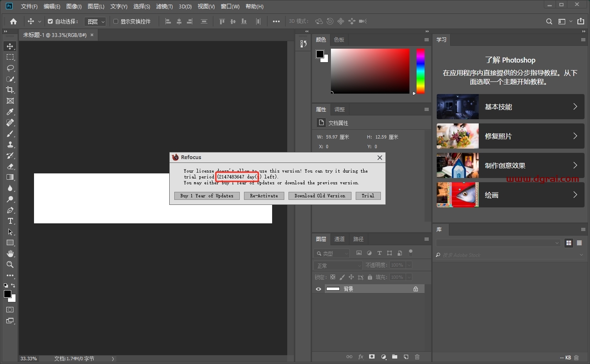Click the Re-Activate button
Screen dimensions: 590x364
(x=264, y=196)
